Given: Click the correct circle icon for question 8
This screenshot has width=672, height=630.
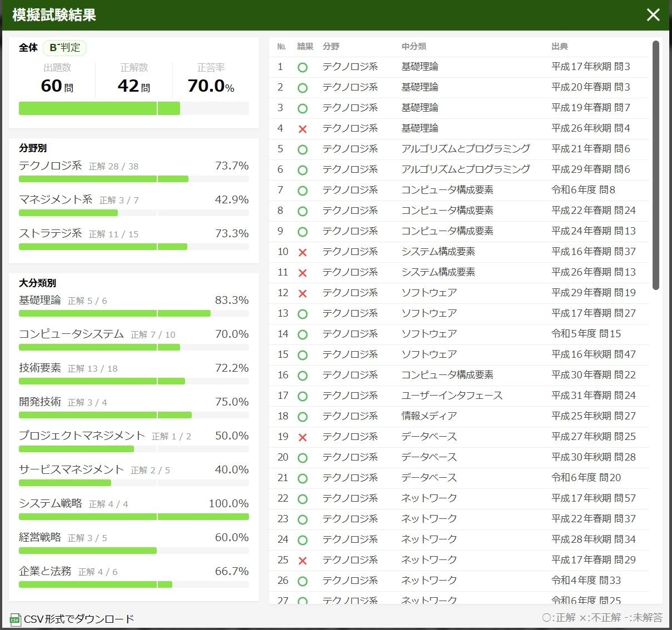Looking at the screenshot, I should tap(302, 211).
